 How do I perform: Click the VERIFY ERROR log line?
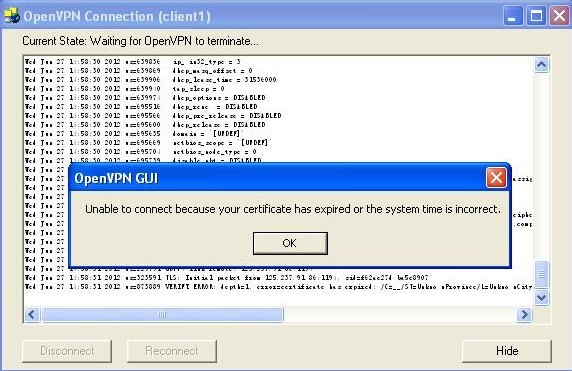(x=278, y=287)
